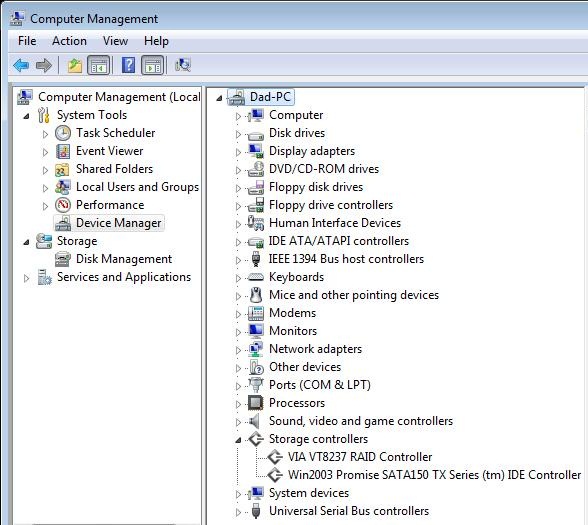Screen dimensions: 588x525
Task: Click the Shared Folders icon
Action: pyautogui.click(x=62, y=170)
